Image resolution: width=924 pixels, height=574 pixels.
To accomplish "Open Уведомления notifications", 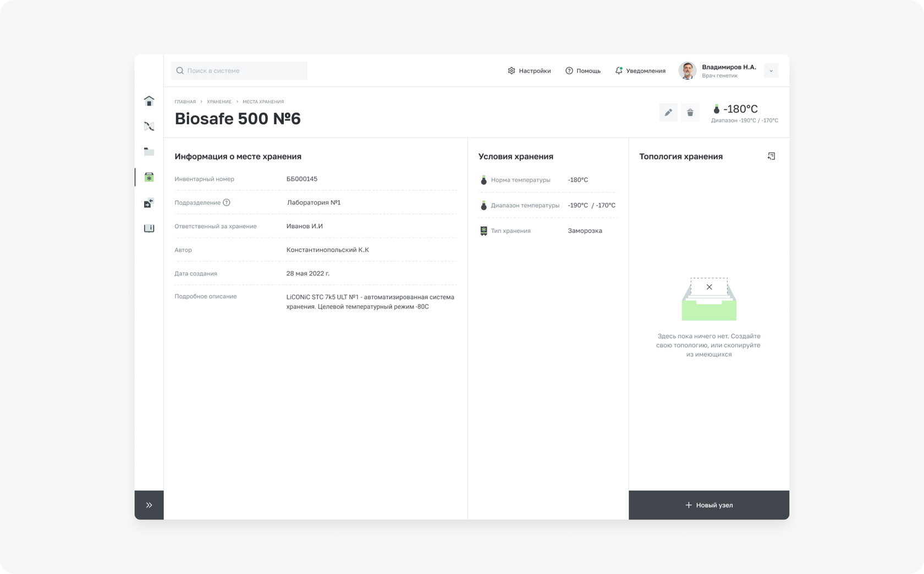I will tap(640, 71).
